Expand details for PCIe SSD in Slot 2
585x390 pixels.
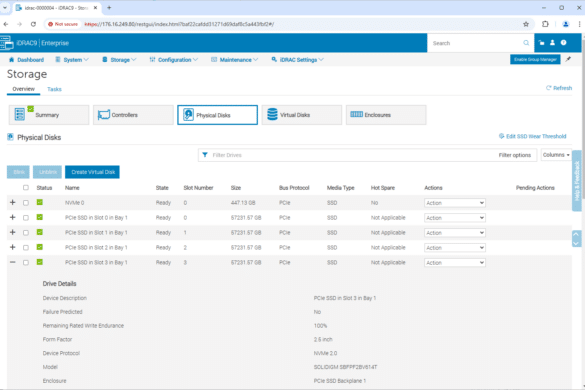pyautogui.click(x=13, y=247)
